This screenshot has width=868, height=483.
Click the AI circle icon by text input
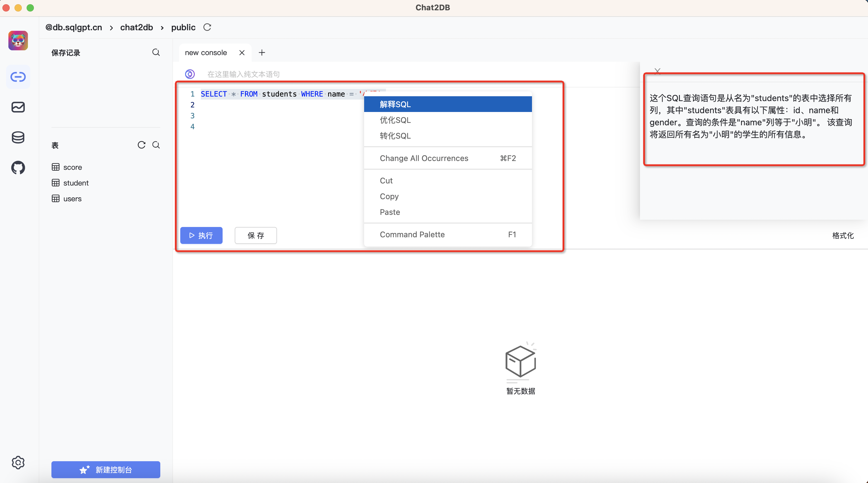190,74
